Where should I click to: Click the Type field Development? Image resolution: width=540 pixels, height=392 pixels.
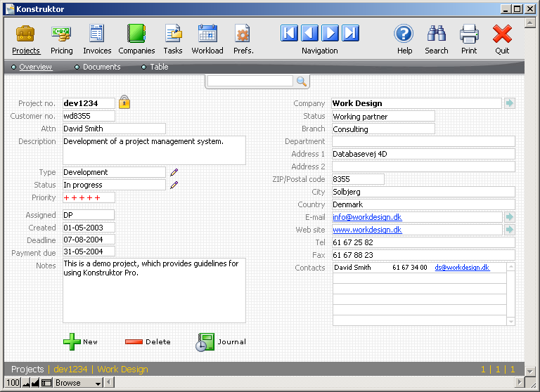pyautogui.click(x=114, y=172)
